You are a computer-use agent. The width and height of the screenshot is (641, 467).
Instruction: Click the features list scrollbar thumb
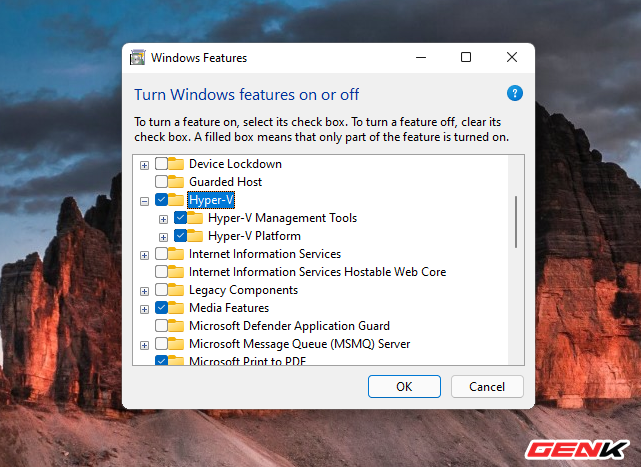pyautogui.click(x=516, y=222)
